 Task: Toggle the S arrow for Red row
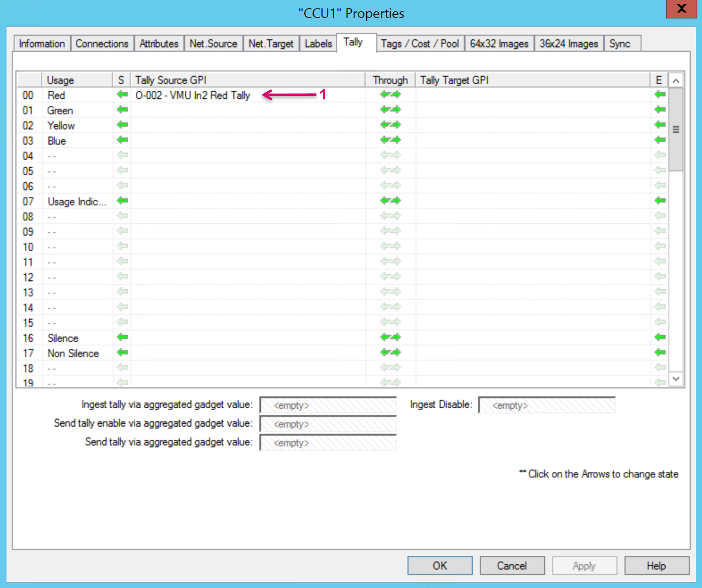[x=122, y=94]
